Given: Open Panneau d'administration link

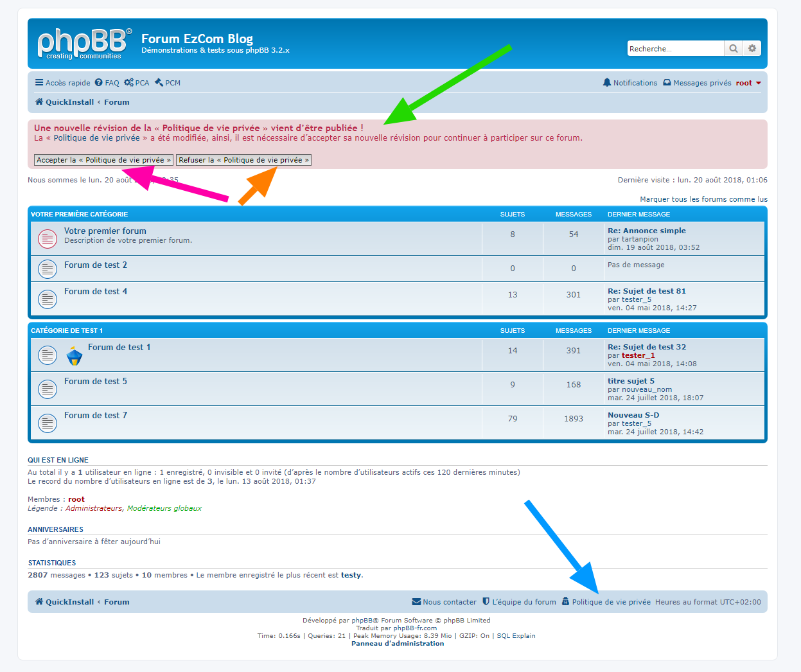Looking at the screenshot, I should (398, 644).
